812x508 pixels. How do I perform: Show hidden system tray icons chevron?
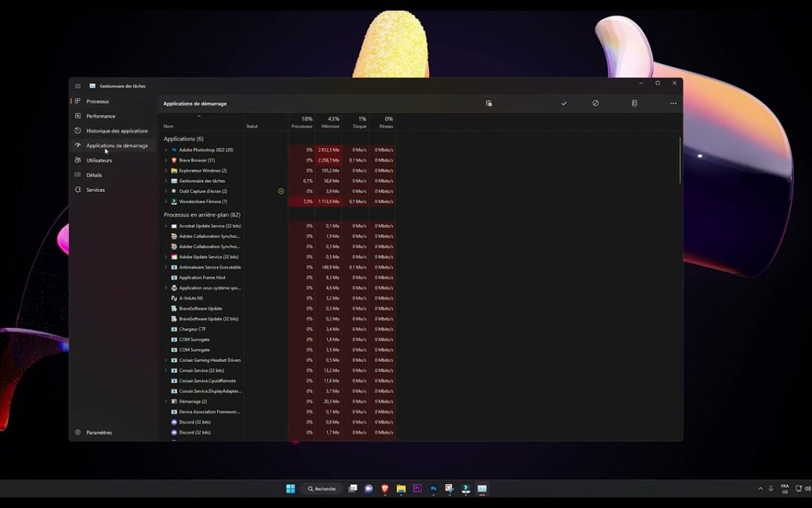pyautogui.click(x=760, y=488)
